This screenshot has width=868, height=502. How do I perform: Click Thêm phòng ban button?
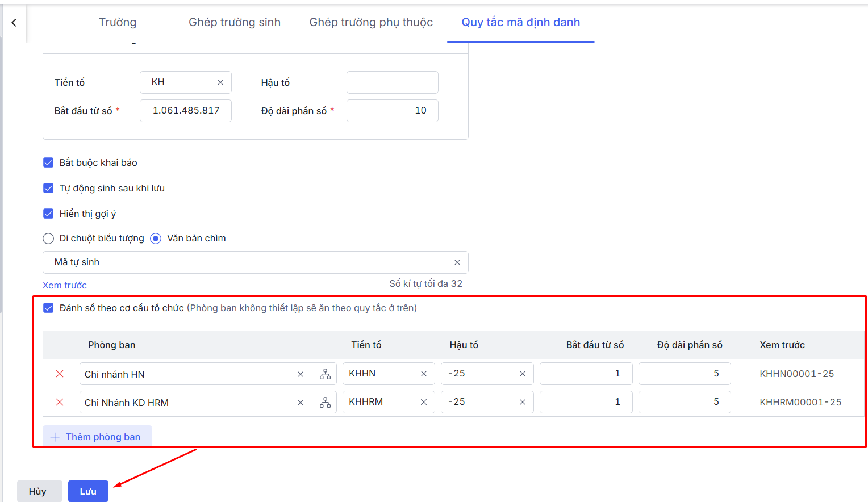[x=97, y=437]
